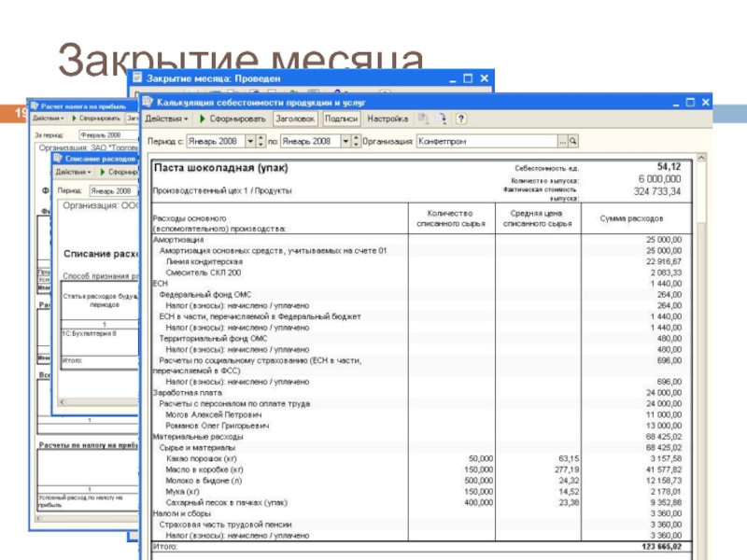Open the Период с date dropdown
747x560 pixels.
pos(249,141)
